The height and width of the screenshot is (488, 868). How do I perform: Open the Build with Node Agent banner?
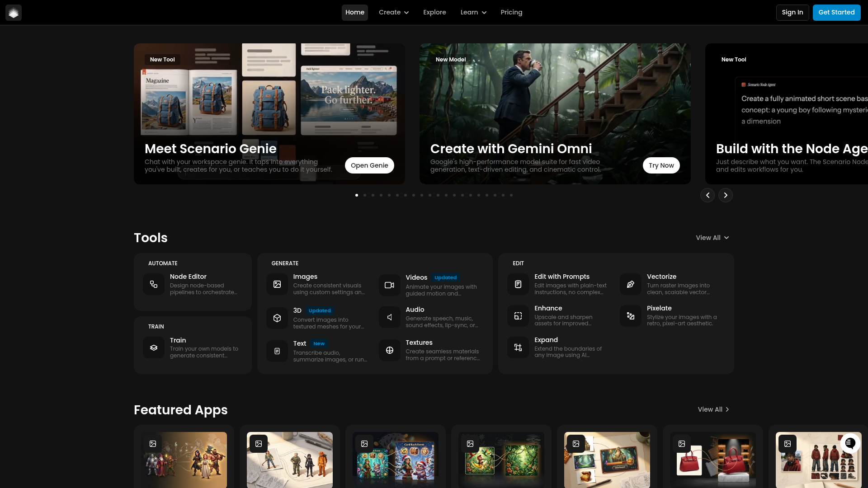[787, 114]
